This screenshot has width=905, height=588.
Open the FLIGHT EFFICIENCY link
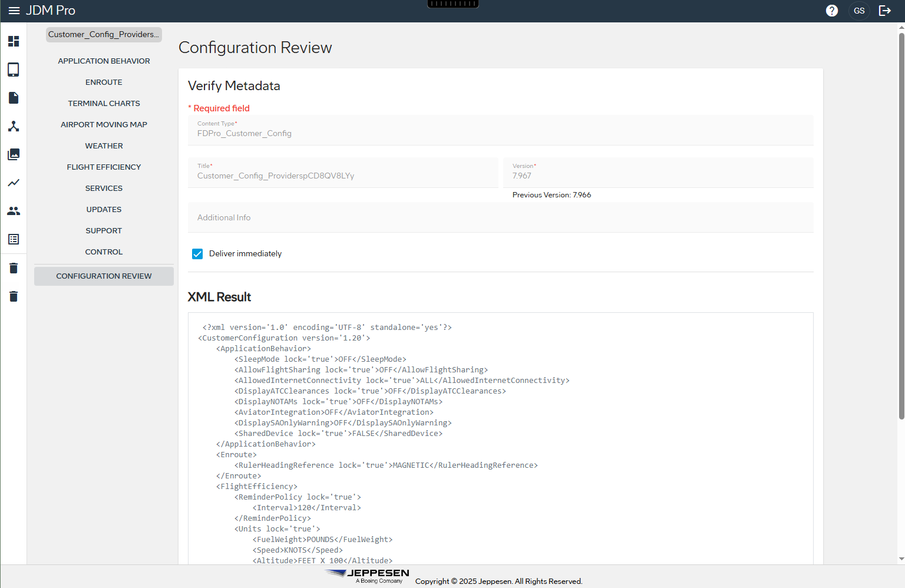104,167
